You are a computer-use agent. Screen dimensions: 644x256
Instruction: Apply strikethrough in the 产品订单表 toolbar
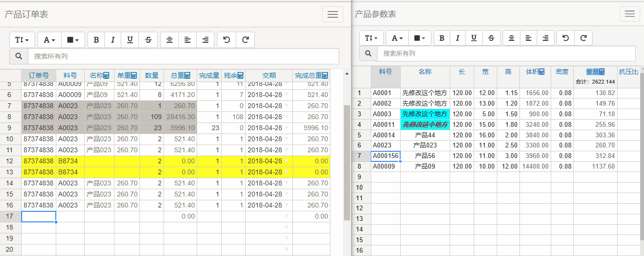pos(148,40)
